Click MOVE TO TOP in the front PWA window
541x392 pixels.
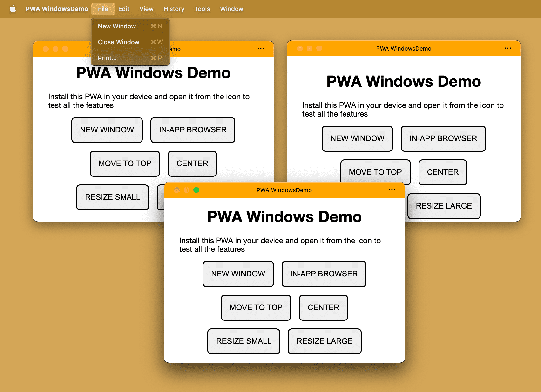click(256, 307)
